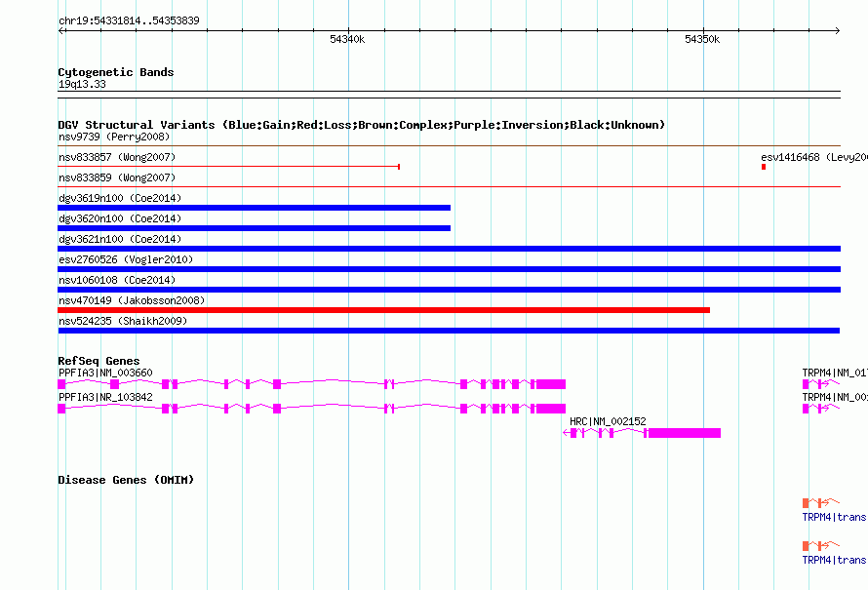
Task: Open the nsv470149 (Jakobsson2008) variant label
Action: click(x=132, y=300)
